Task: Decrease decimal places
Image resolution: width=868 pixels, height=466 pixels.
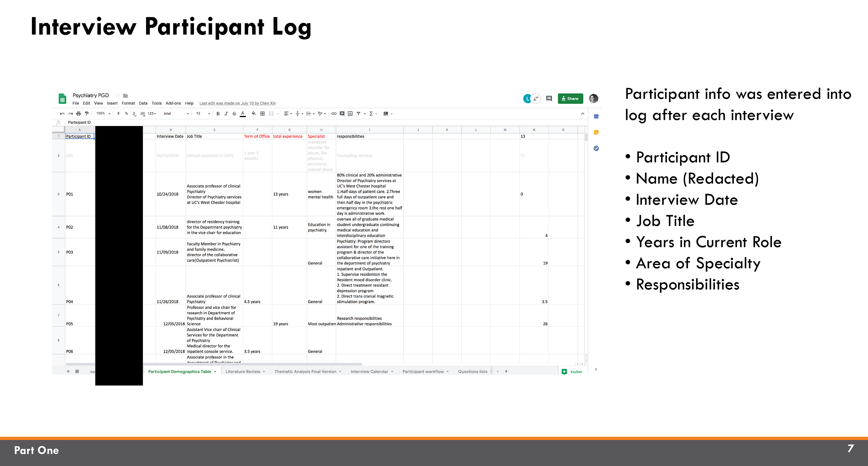Action: point(134,114)
